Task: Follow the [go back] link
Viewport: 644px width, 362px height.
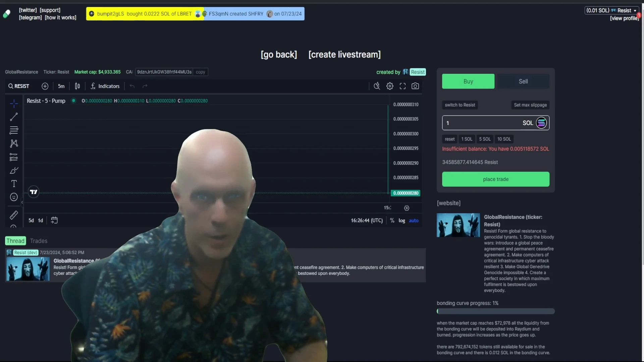Action: coord(279,54)
